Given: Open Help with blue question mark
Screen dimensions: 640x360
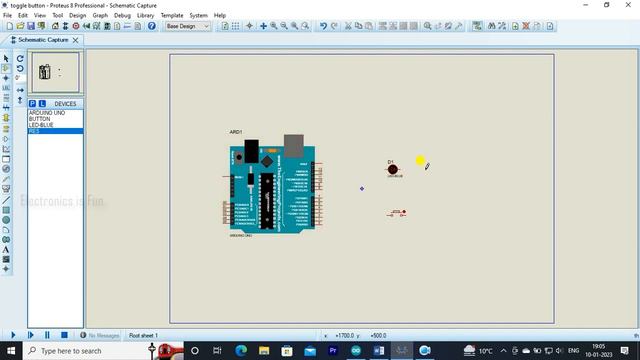Looking at the screenshot, I should click(151, 26).
